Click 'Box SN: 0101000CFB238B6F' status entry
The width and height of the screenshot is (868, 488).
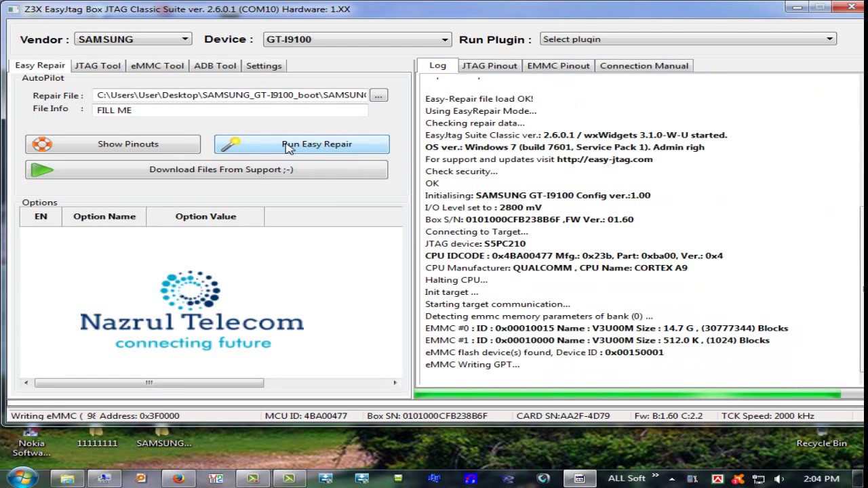click(x=427, y=415)
